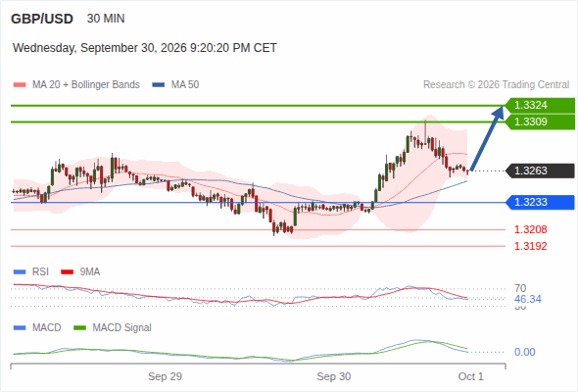This screenshot has height=392, width=578.
Task: Toggle the MA 50 legend label
Action: click(185, 85)
